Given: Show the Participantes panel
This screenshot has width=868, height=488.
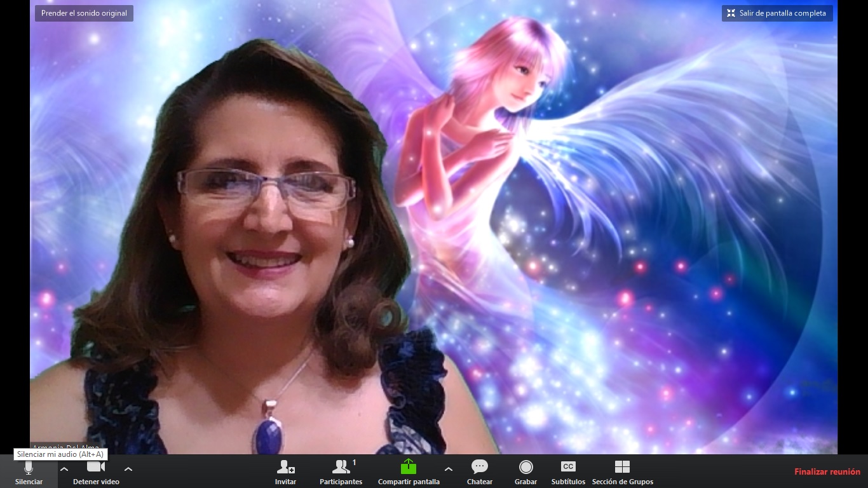Looking at the screenshot, I should pyautogui.click(x=341, y=468).
